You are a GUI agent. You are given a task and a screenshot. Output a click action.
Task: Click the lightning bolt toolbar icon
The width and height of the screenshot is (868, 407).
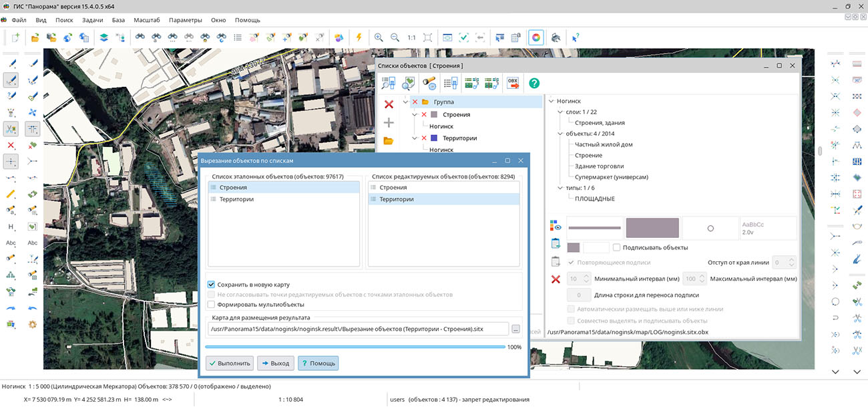pos(359,38)
